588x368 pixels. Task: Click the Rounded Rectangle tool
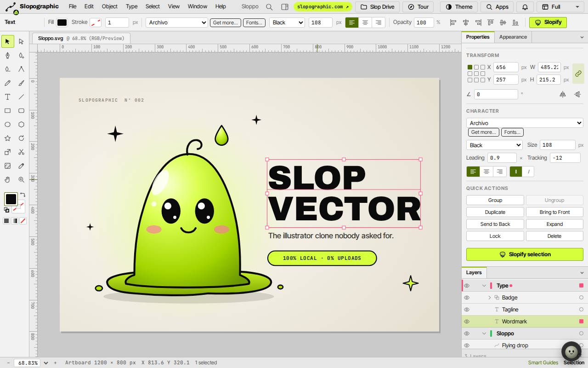point(21,110)
